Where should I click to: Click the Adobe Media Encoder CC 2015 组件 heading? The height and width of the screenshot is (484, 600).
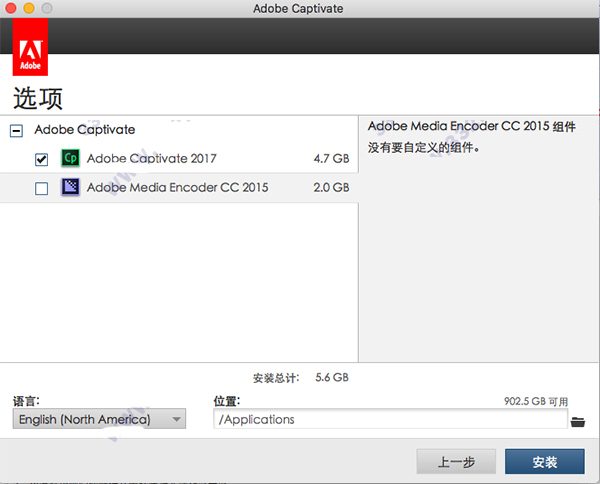pyautogui.click(x=471, y=126)
